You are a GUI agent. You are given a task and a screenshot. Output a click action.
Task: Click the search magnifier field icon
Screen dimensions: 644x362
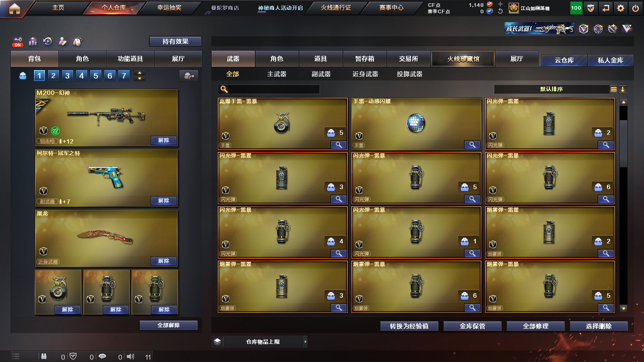(224, 89)
